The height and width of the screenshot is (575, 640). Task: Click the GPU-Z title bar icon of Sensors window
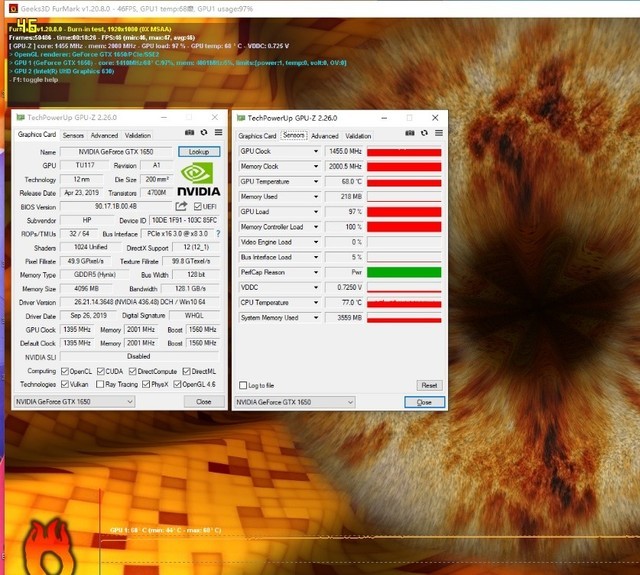point(241,118)
